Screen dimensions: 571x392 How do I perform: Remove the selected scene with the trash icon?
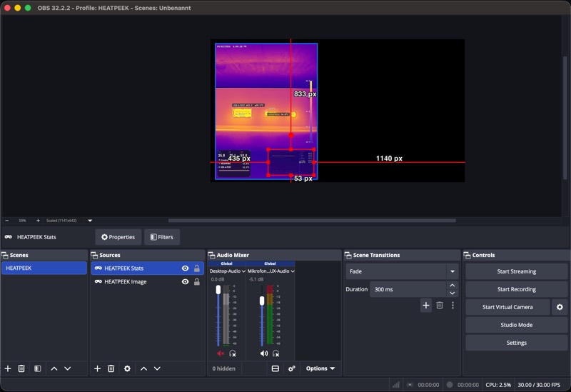[x=21, y=368]
